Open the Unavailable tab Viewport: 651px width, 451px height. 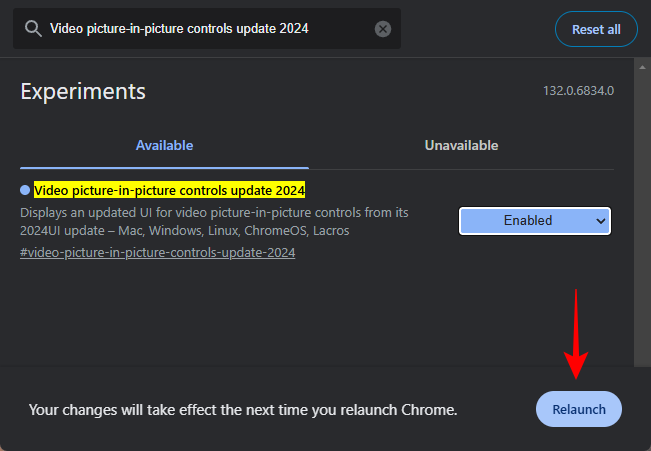(461, 145)
